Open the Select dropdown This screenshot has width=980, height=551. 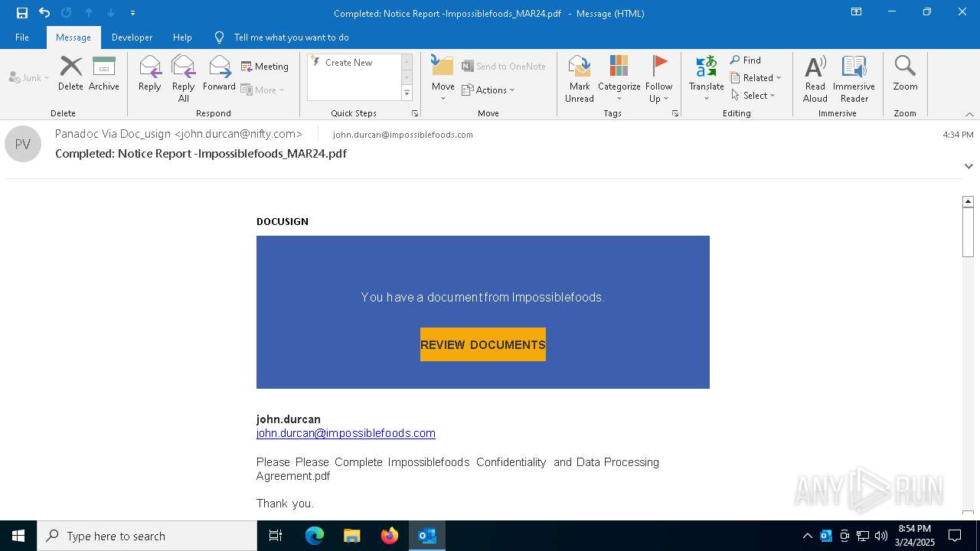(753, 96)
